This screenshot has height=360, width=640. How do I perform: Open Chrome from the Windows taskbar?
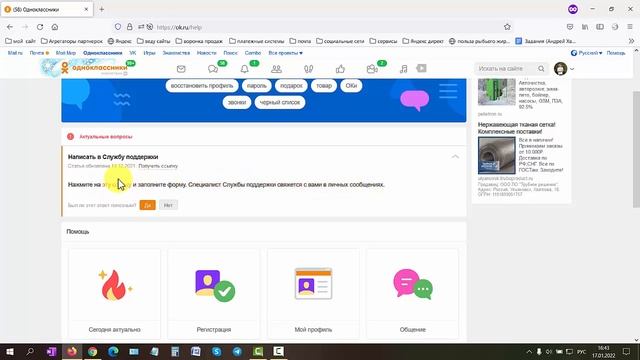pos(93,351)
